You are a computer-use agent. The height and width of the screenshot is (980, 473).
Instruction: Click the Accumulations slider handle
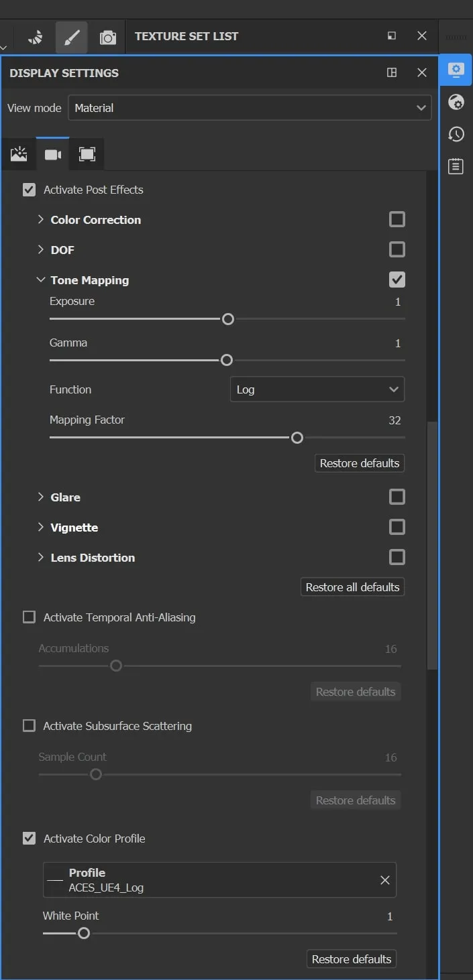(x=116, y=666)
